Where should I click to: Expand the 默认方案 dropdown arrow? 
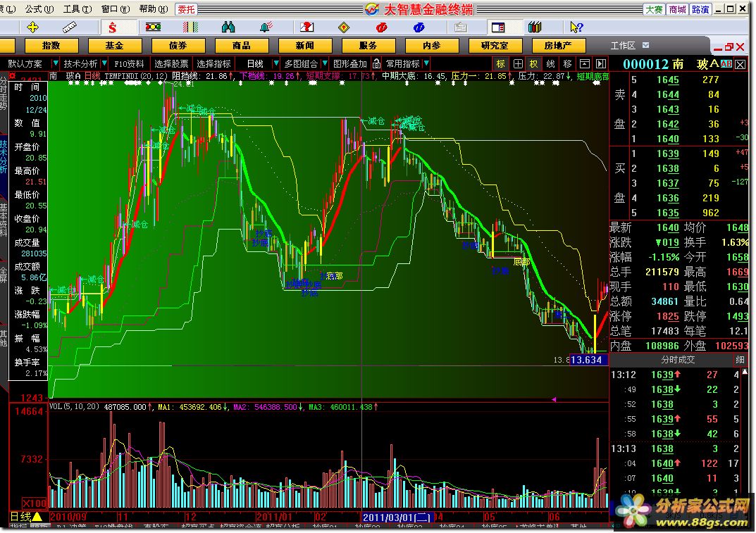pos(55,63)
